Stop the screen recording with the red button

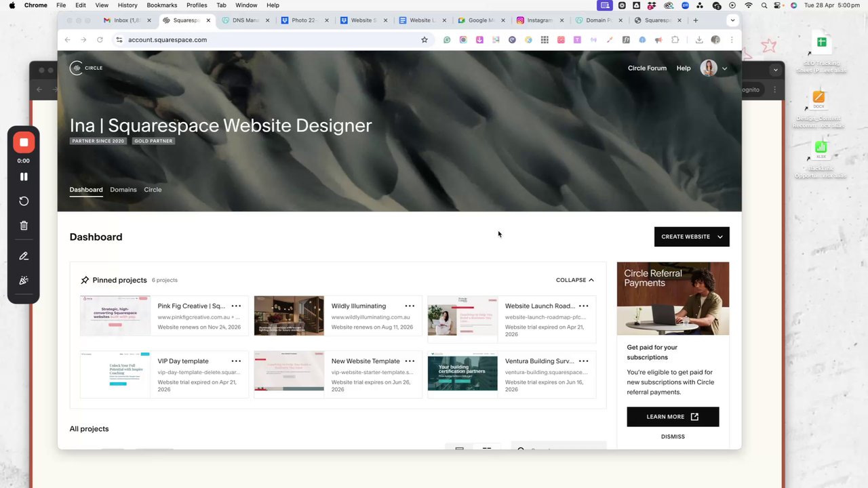(24, 142)
